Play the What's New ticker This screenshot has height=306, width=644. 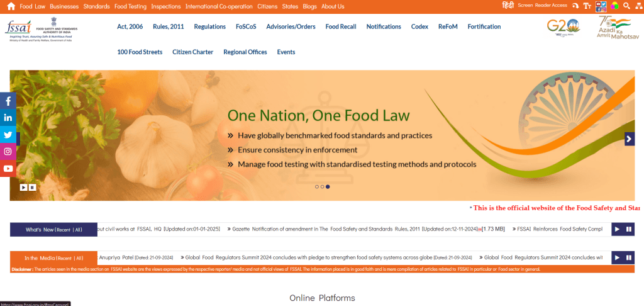[617, 229]
